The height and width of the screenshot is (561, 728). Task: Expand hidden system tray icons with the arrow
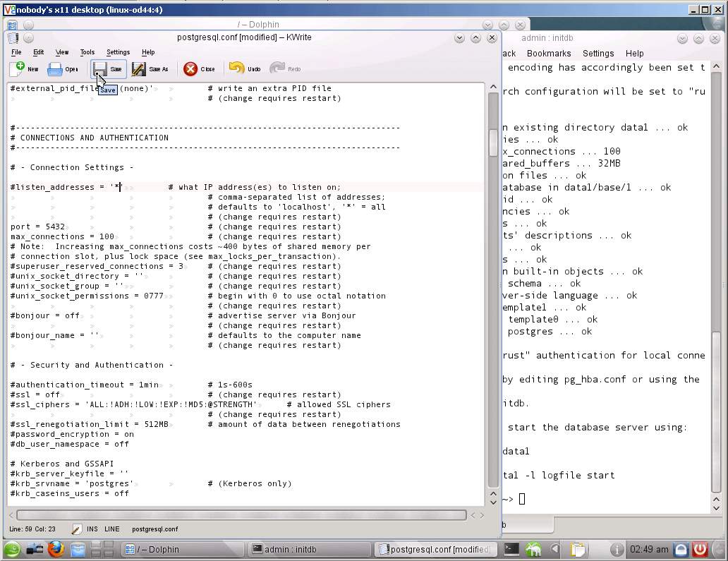(555, 550)
